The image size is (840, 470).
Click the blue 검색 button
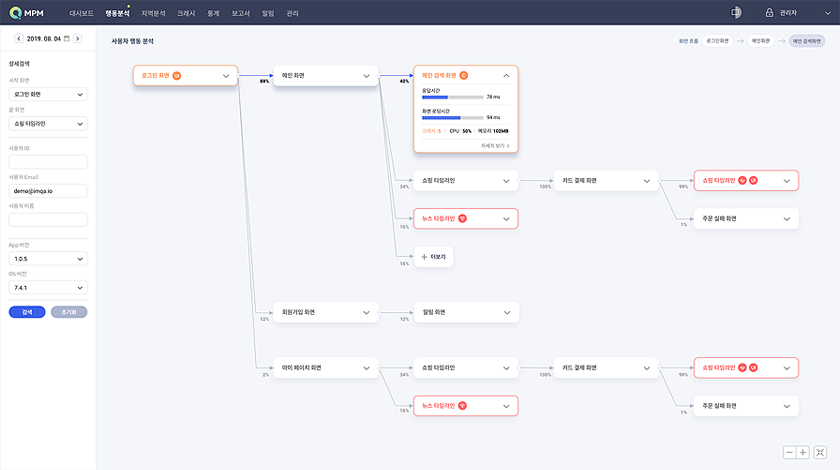27,312
